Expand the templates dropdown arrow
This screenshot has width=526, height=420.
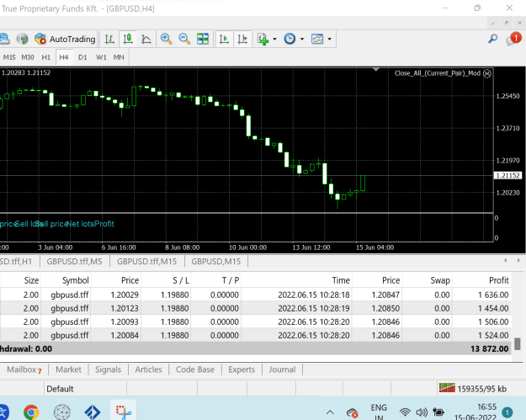click(329, 39)
